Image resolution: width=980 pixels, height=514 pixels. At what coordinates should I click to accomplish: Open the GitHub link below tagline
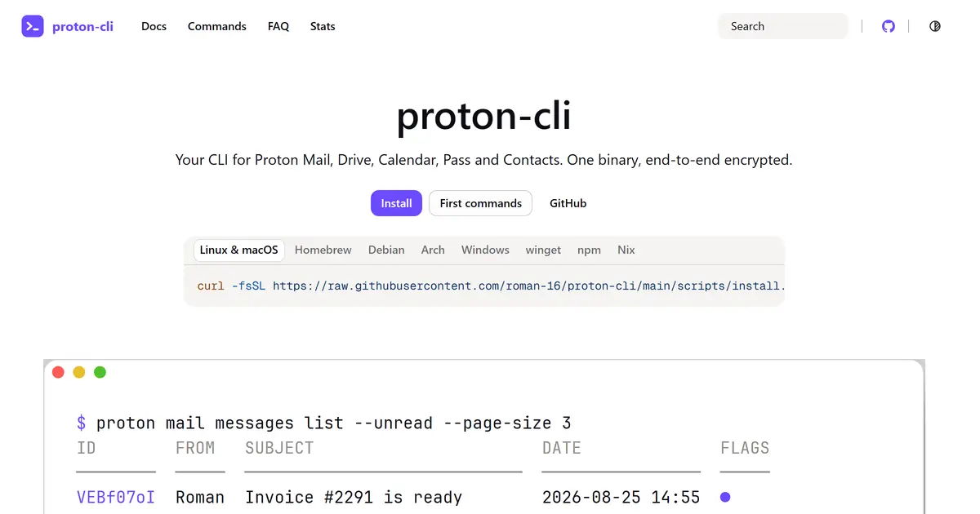coord(568,203)
